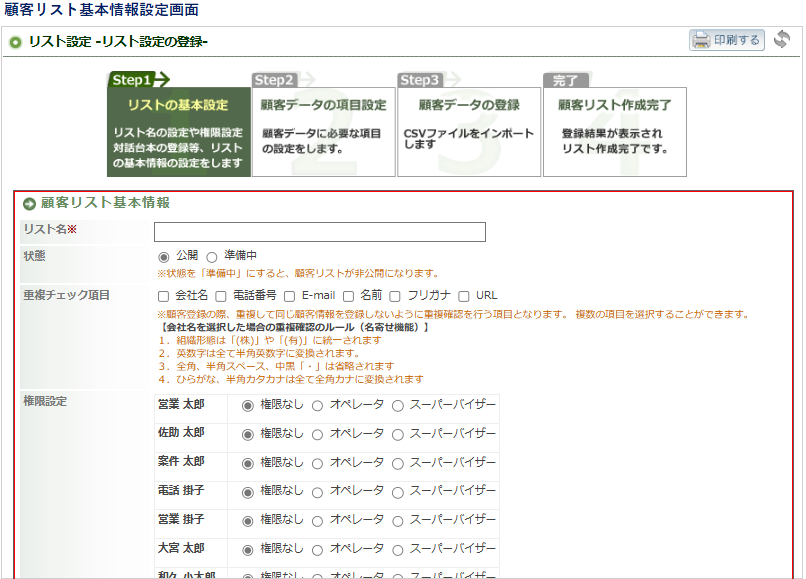806x579 pixels.
Task: Click the 権限設定 row label
Action: (x=45, y=402)
